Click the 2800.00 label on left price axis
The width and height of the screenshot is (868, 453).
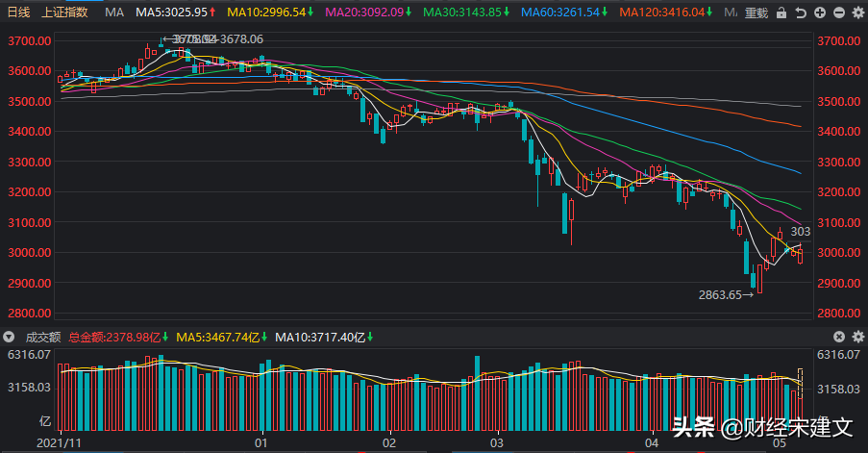pyautogui.click(x=30, y=313)
